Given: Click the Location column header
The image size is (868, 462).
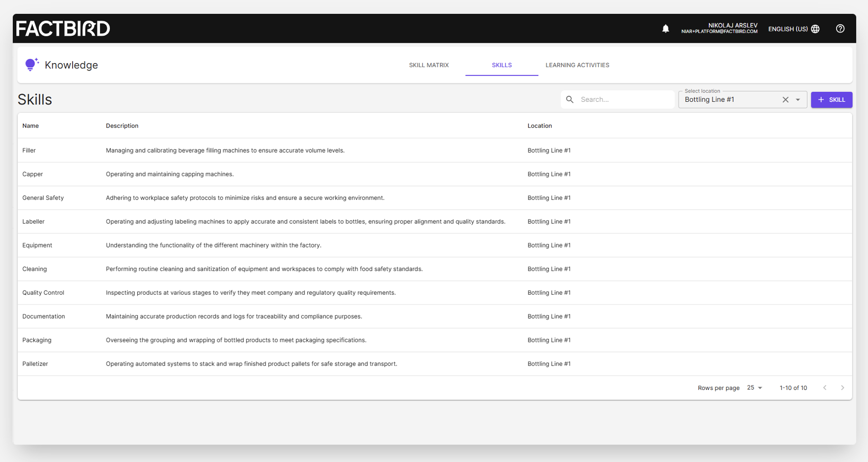Looking at the screenshot, I should [x=539, y=126].
